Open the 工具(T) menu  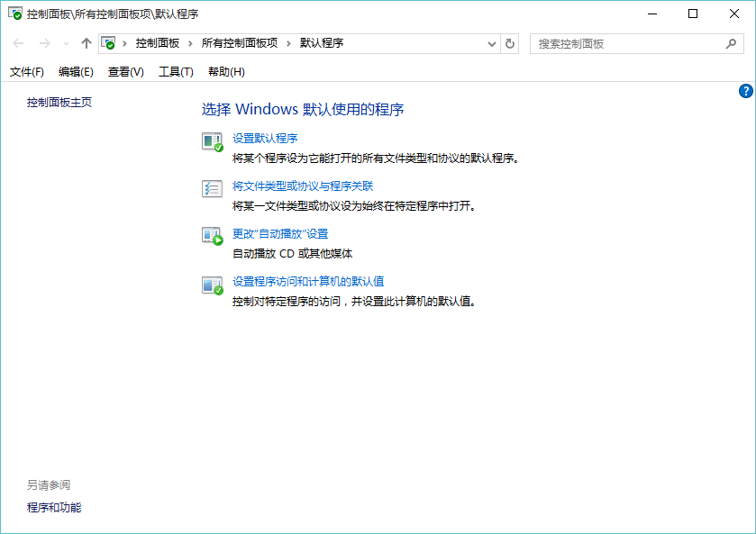[176, 72]
